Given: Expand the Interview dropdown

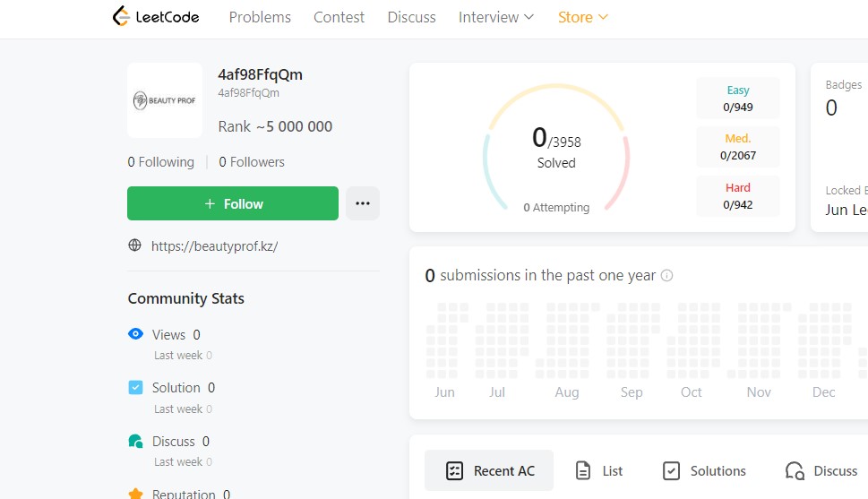Looking at the screenshot, I should pyautogui.click(x=496, y=17).
